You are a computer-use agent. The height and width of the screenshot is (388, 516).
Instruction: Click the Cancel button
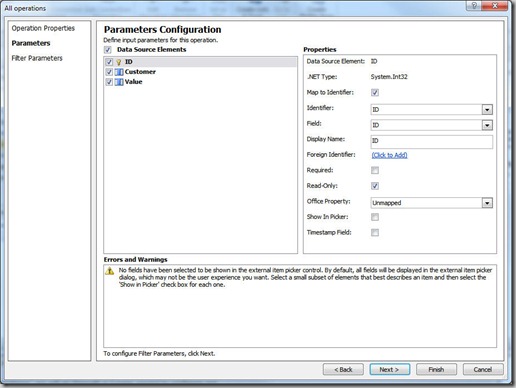click(x=483, y=370)
